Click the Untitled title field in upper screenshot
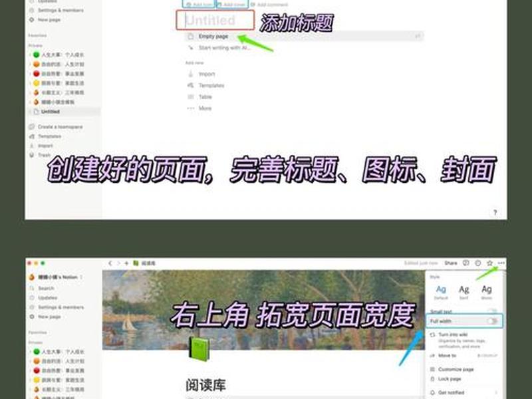Screen dimensions: 532x399 [x=215, y=21]
